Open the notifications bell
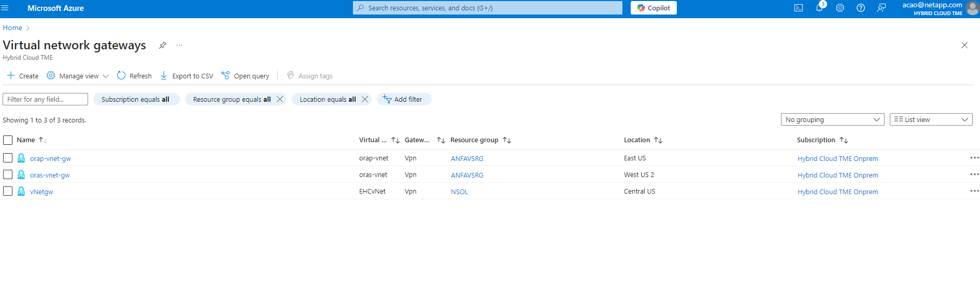 pyautogui.click(x=819, y=8)
